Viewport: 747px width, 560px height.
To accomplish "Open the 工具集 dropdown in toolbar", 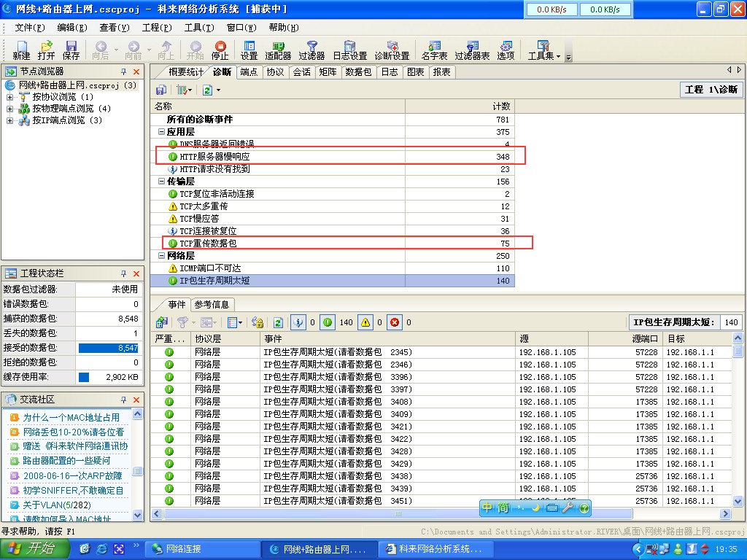I will click(543, 50).
